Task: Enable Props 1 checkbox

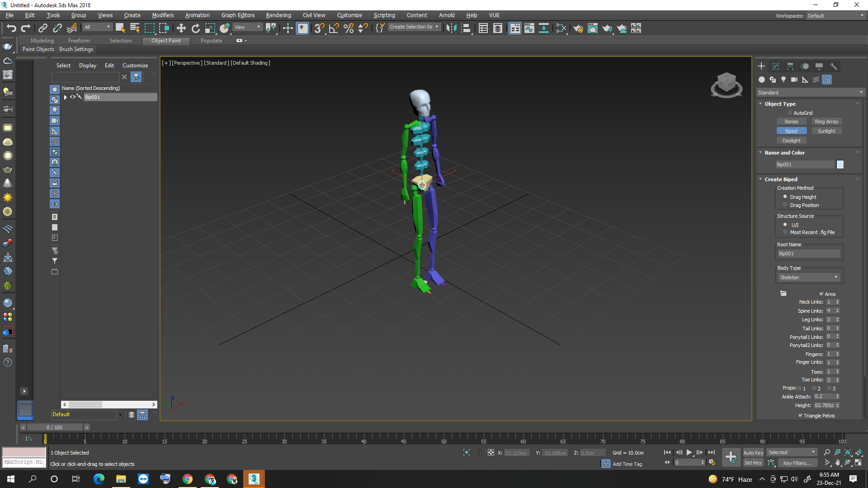Action: pyautogui.click(x=799, y=388)
